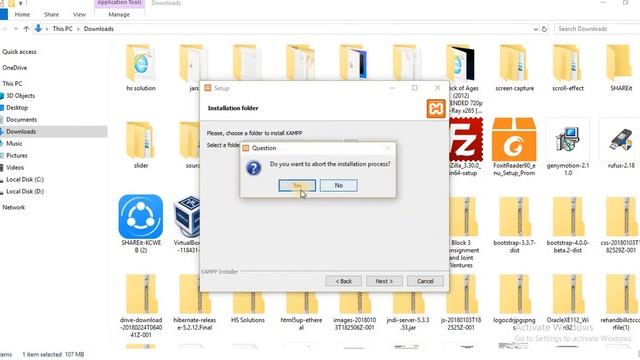
Task: Open Videos in sidebar
Action: click(15, 167)
